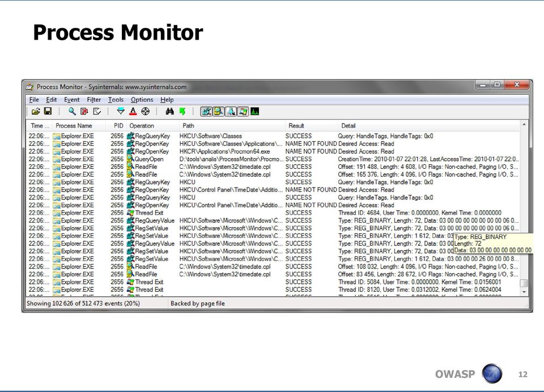The image size is (544, 392).
Task: Select detail Offset: 108 032, Length: 4 096
Action: 428,266
